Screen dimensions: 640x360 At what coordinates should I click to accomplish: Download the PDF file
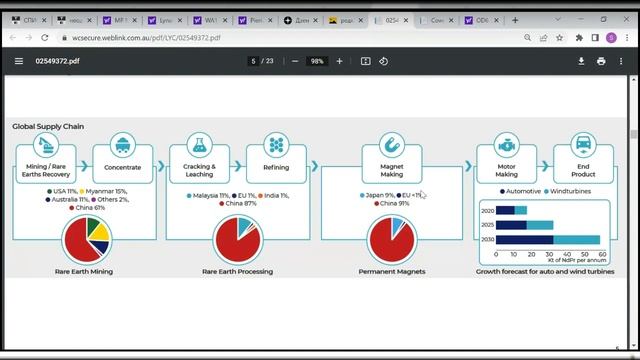pyautogui.click(x=581, y=61)
